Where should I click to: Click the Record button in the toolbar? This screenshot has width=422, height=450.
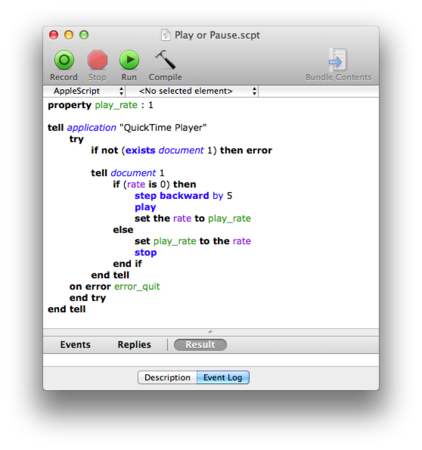[x=64, y=65]
